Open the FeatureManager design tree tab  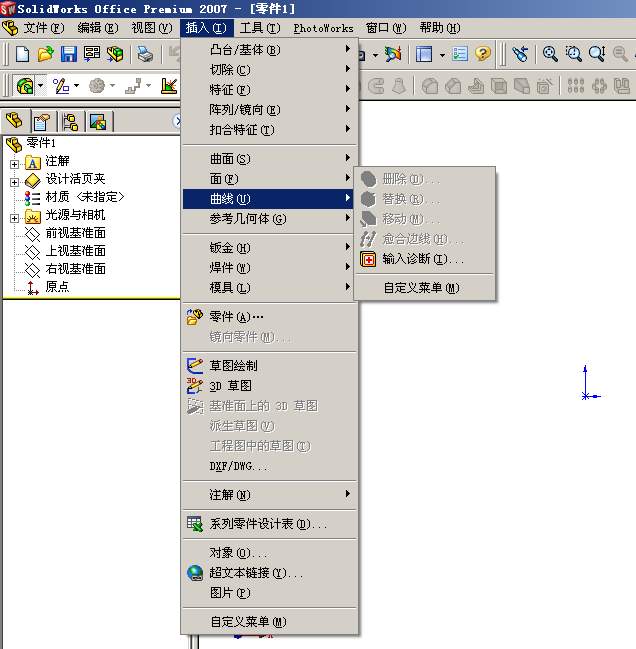(x=15, y=121)
